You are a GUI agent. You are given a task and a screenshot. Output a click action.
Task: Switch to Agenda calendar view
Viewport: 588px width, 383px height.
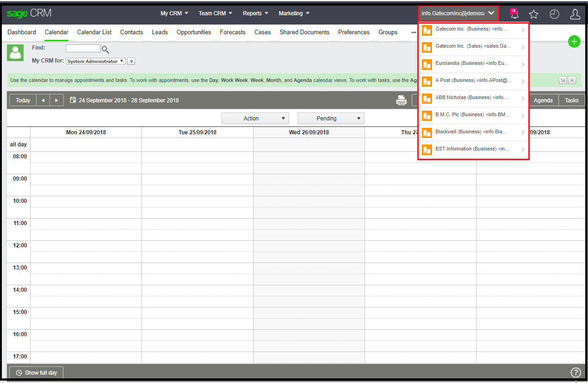coord(543,100)
